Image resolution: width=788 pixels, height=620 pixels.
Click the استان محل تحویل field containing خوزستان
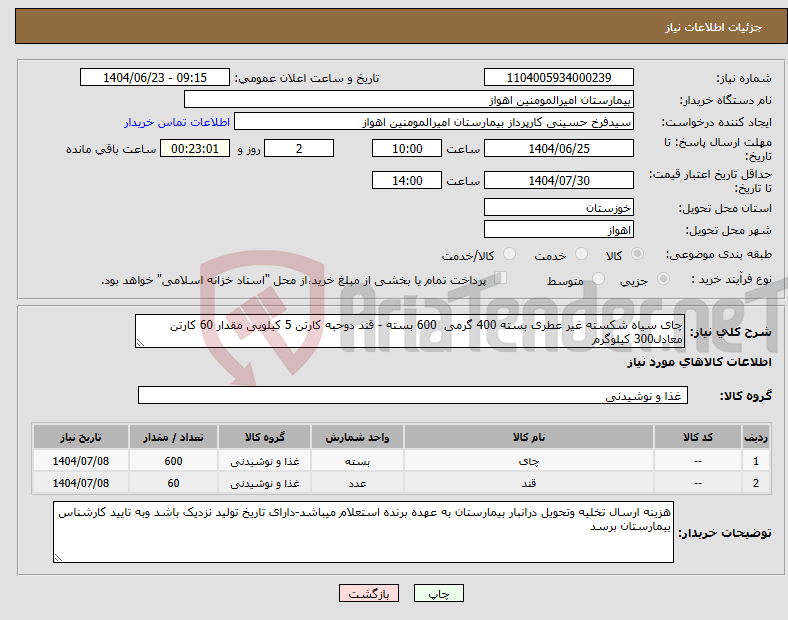click(558, 208)
